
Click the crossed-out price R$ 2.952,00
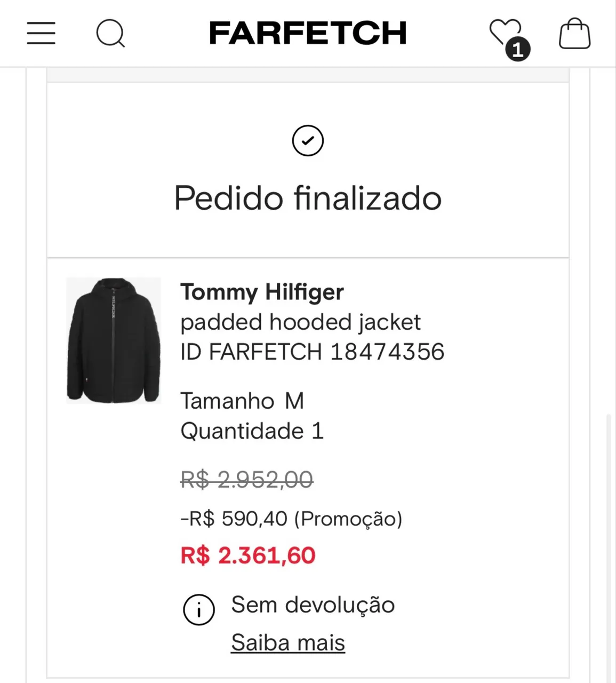(x=247, y=479)
